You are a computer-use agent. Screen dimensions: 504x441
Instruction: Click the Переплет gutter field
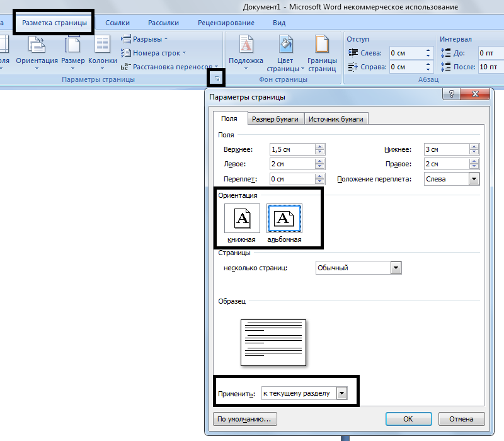[292, 179]
